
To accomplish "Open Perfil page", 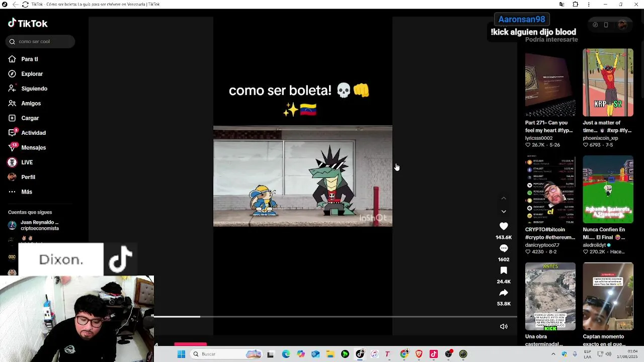I will click(28, 177).
